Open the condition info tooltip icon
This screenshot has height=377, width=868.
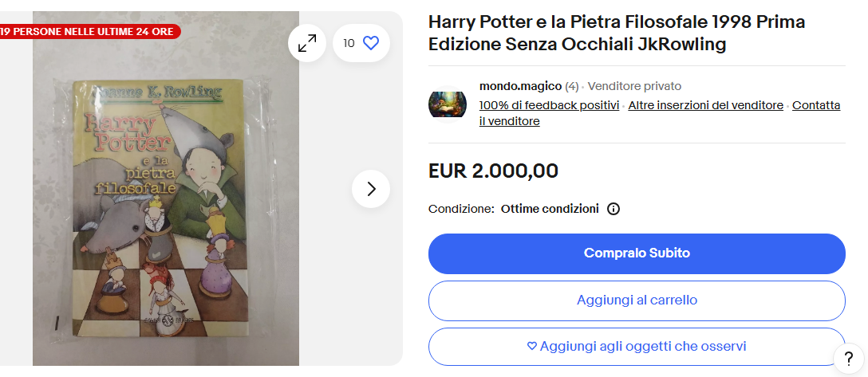[x=614, y=209]
